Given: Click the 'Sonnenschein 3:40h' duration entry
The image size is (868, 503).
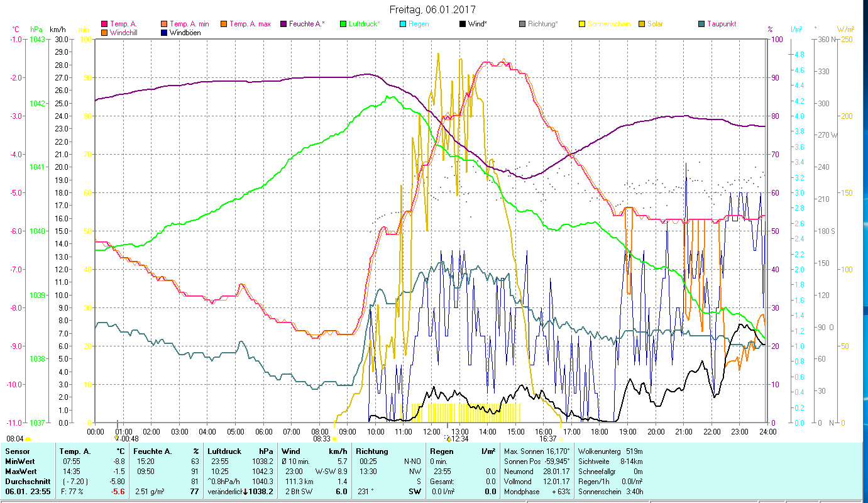Looking at the screenshot, I should pos(610,491).
